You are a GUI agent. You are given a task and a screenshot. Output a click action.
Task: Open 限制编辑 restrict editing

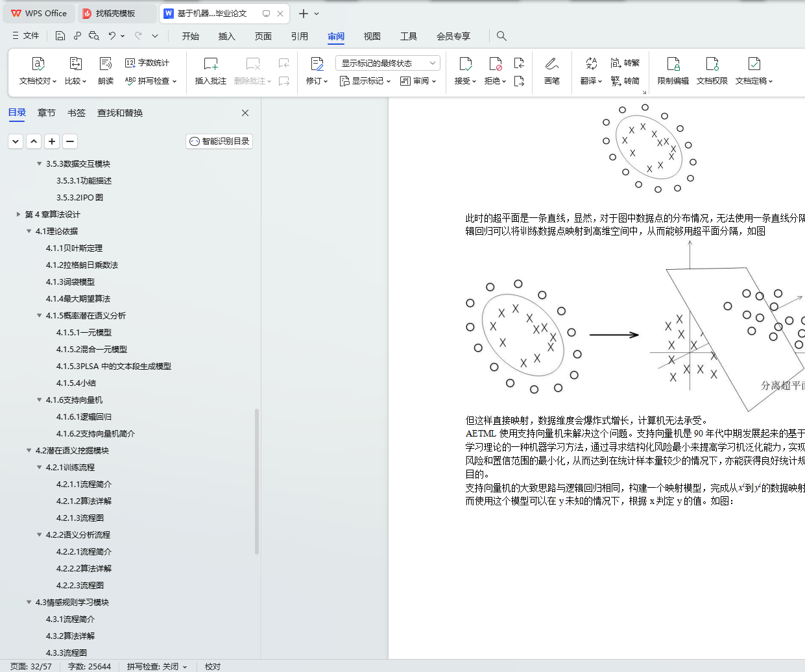(673, 71)
